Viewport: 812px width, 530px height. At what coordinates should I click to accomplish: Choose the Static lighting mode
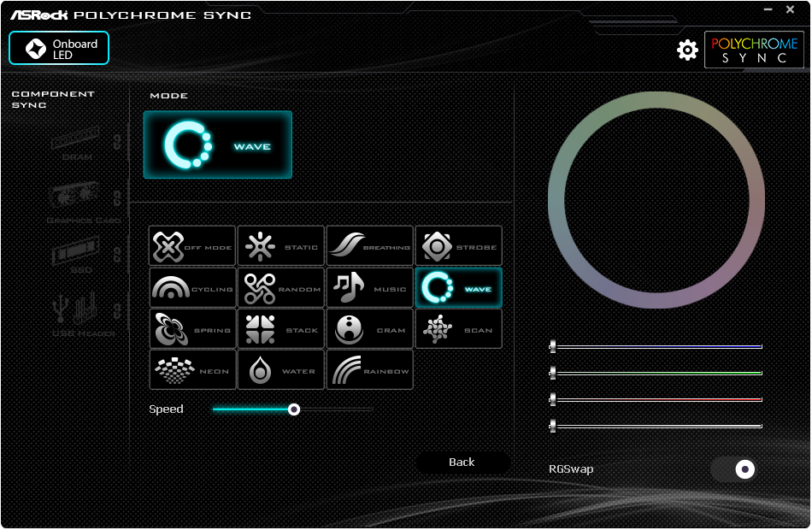coord(281,245)
